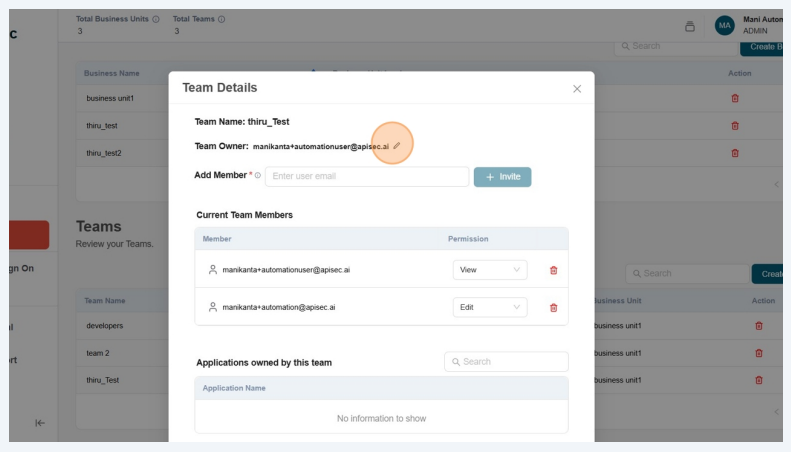Image resolution: width=791 pixels, height=452 pixels.
Task: Click the trash icon for the developers team
Action: [x=758, y=326]
